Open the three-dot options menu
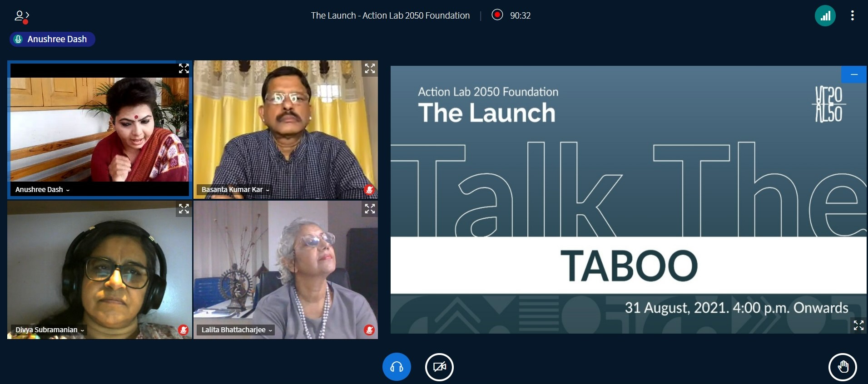 pyautogui.click(x=852, y=15)
